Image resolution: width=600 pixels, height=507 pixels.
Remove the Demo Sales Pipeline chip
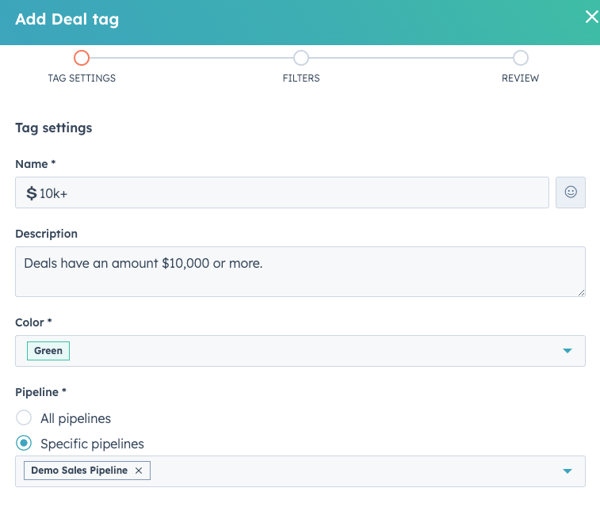tap(139, 471)
